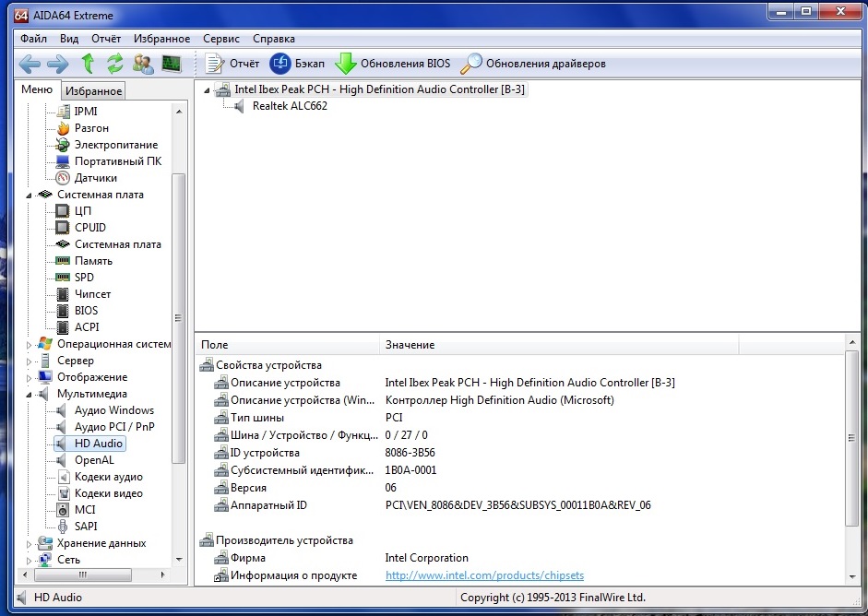Click Обновления BIOS toolbar button
This screenshot has width=868, height=616.
point(393,64)
